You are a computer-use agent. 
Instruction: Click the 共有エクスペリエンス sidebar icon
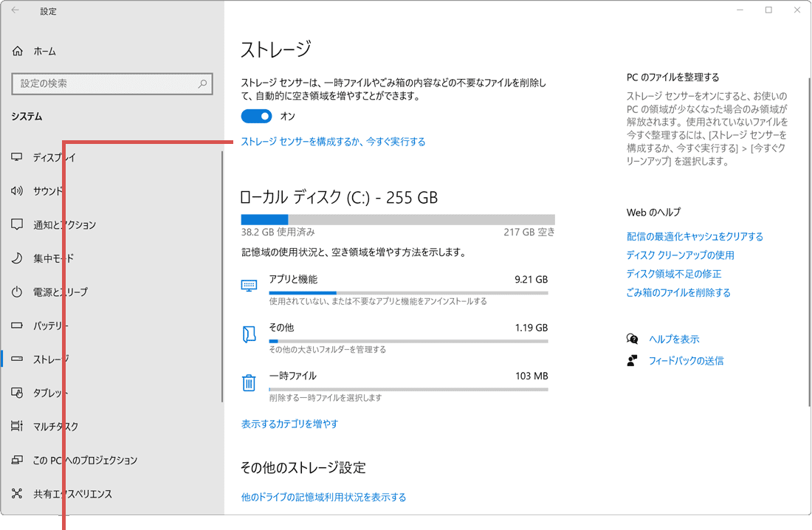pos(18,494)
